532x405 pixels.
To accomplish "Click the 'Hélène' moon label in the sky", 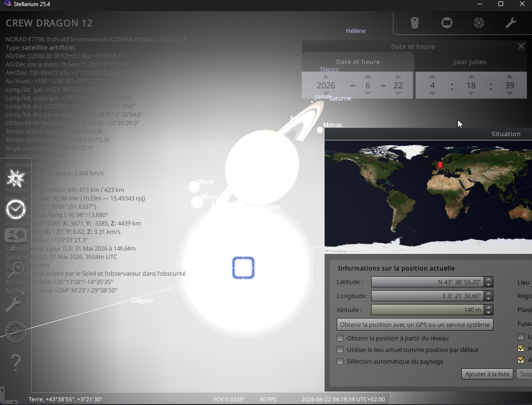I will click(x=356, y=31).
